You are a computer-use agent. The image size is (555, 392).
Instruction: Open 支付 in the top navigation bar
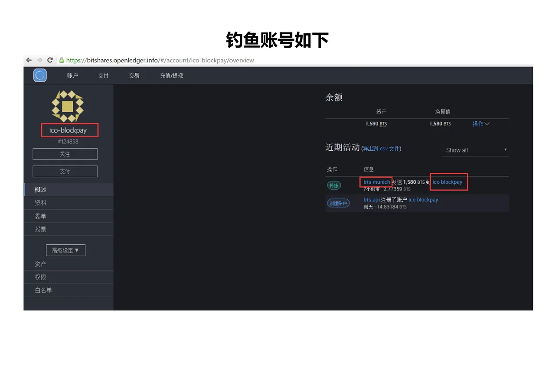tap(103, 76)
